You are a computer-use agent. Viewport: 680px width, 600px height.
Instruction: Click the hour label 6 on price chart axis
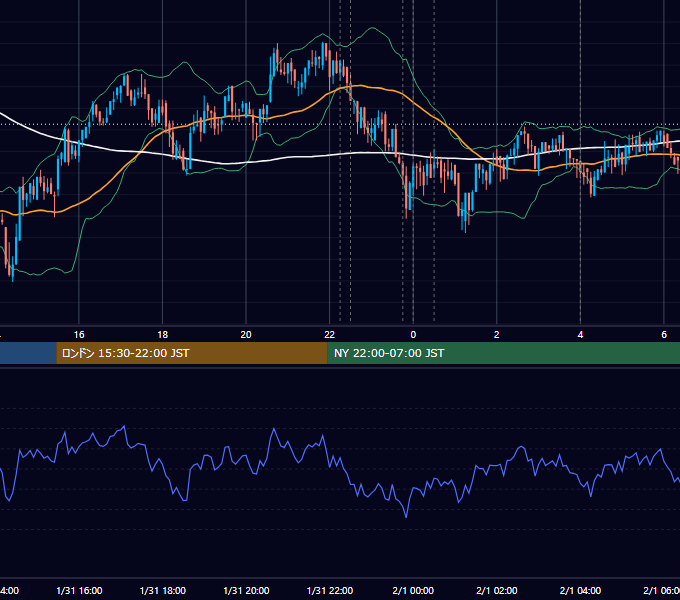(664, 335)
